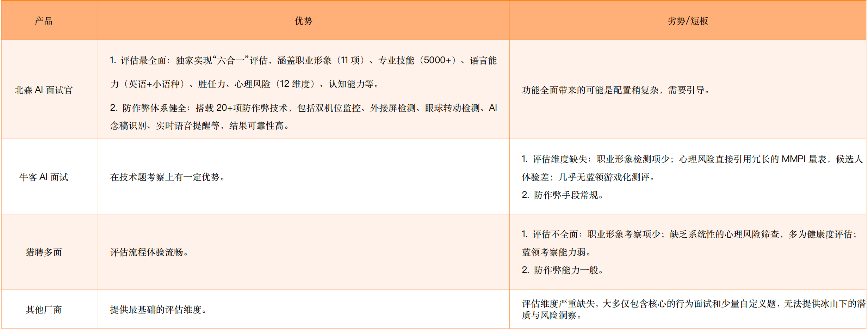Click the 优势 column header

[x=304, y=20]
